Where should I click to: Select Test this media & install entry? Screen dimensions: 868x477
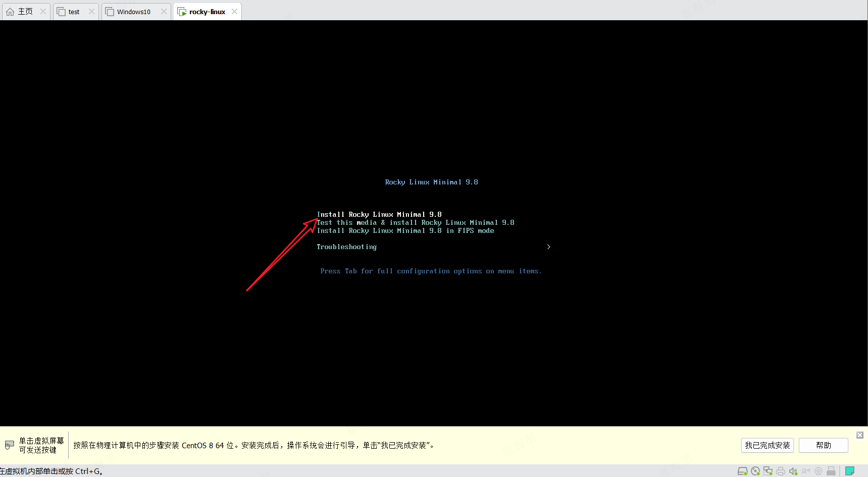[x=416, y=222]
